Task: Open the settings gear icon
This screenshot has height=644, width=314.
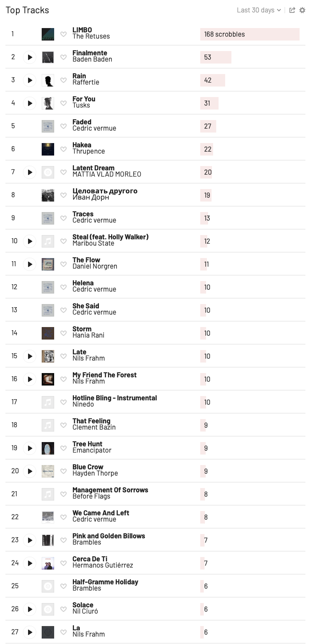Action: 302,10
